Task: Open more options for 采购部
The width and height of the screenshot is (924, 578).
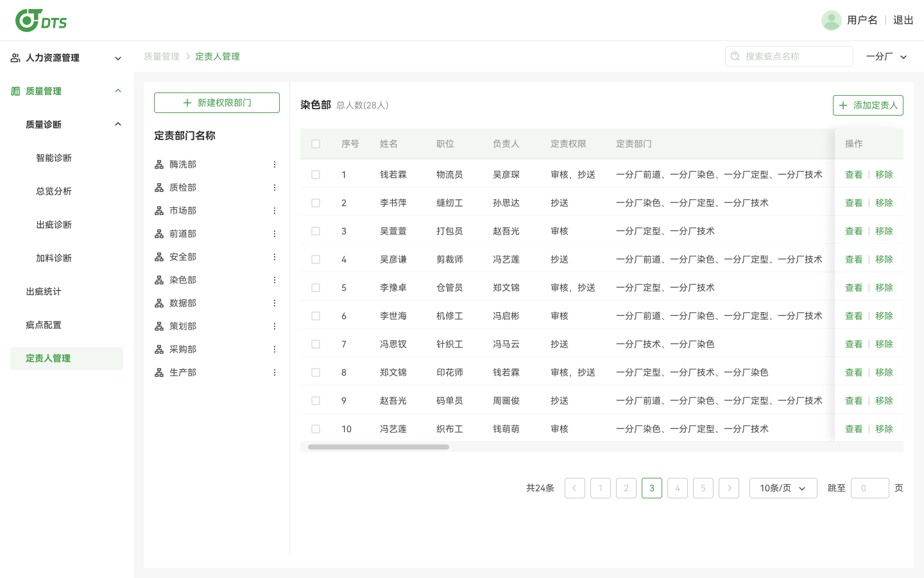Action: coord(275,349)
